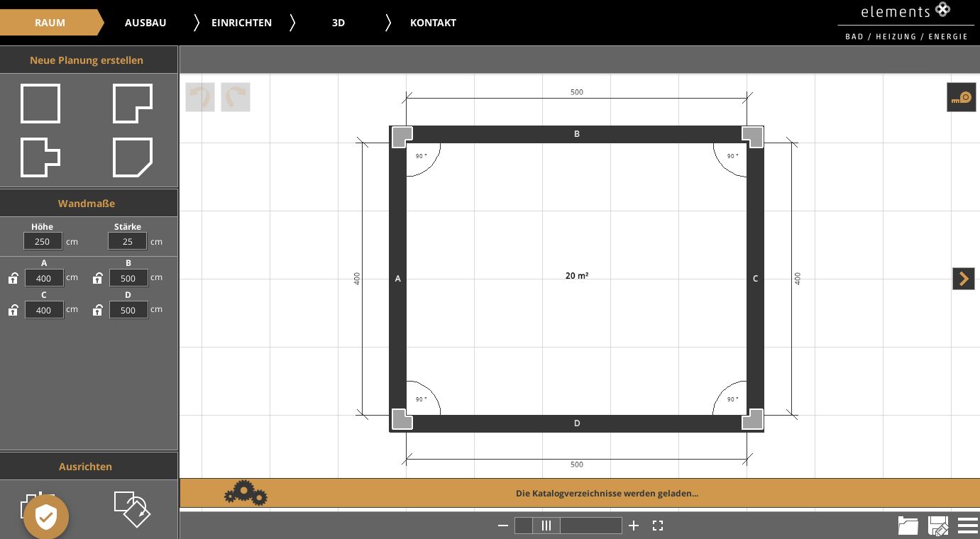Screen dimensions: 980x539
Task: Collapse the Wandmaße section header
Action: click(x=87, y=204)
